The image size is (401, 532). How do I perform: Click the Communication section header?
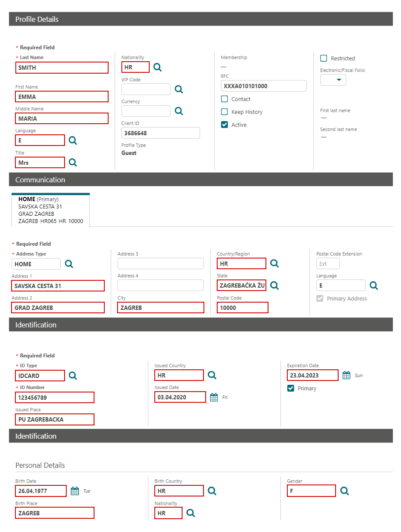pos(201,180)
